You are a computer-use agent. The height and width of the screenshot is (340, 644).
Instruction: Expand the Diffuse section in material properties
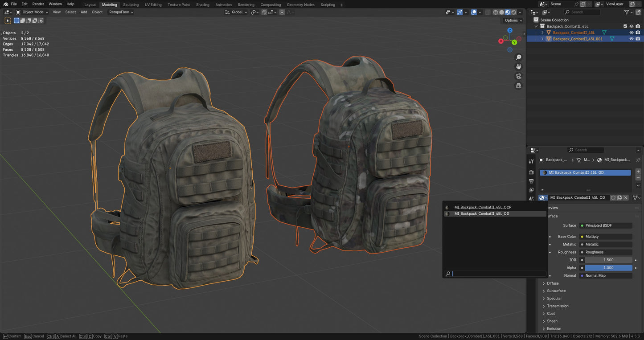pos(553,283)
